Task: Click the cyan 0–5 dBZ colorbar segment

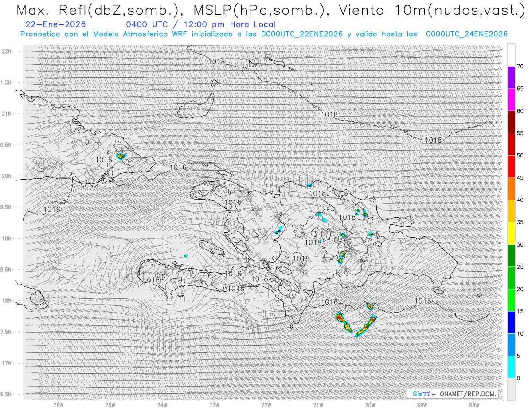Action: pyautogui.click(x=511, y=367)
